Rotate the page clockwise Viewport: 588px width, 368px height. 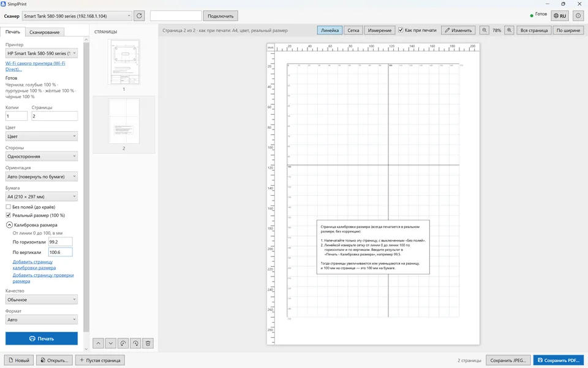tap(135, 343)
